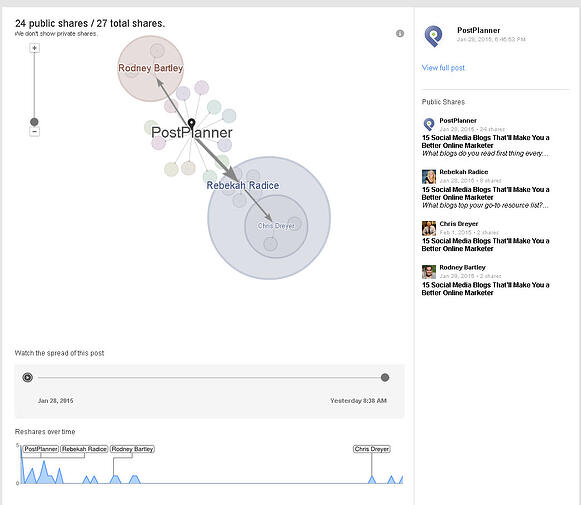This screenshot has height=505, width=581.
Task: Click the zoom in plus button
Action: click(34, 48)
